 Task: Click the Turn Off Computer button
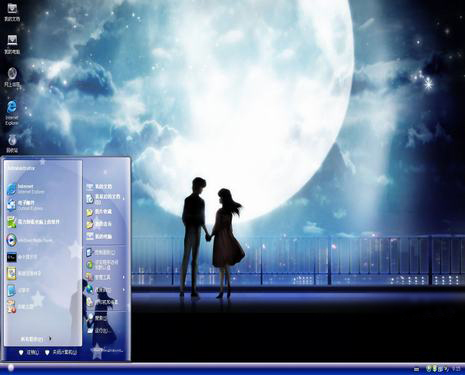[x=61, y=352]
